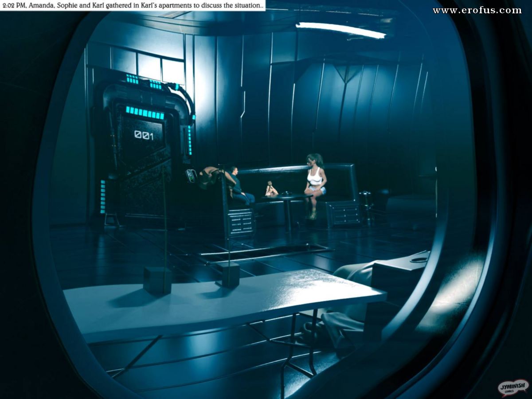Click the caption starting "2:02 PM, Amanda, Sophie"
Viewport: 532px width, 399px height.
point(133,5)
